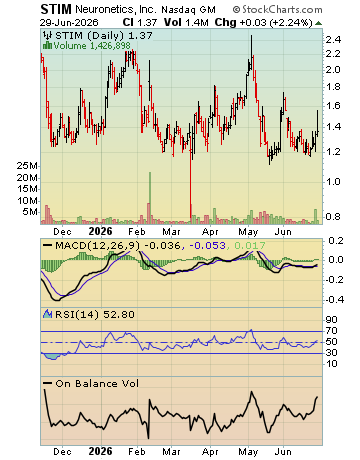Click the 2.4 price axis label

tap(333, 40)
